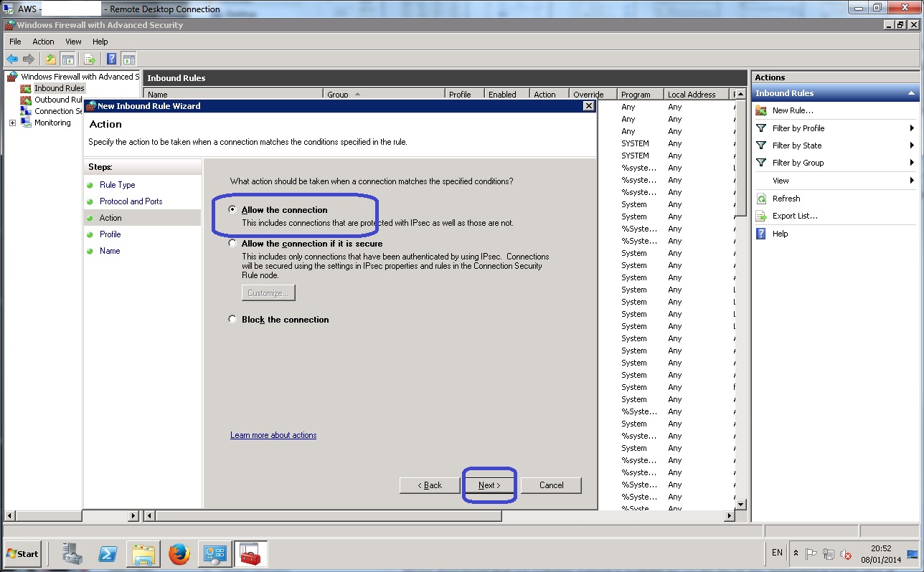Click the red toolbox firewall taskbar icon

[250, 553]
